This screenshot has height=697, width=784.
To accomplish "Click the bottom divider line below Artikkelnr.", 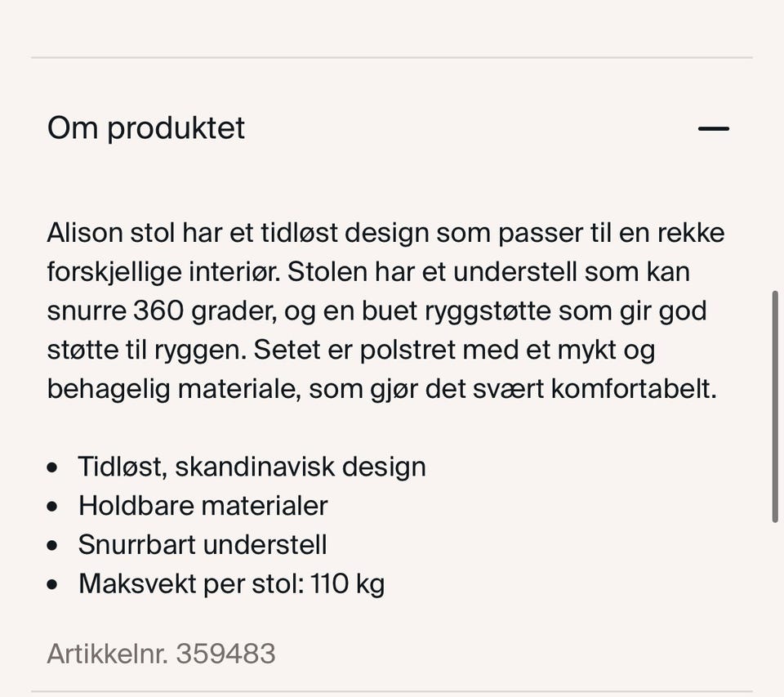I will click(392, 692).
